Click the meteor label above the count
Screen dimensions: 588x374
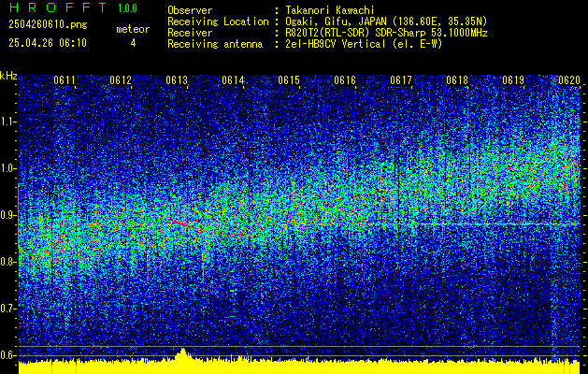click(x=133, y=29)
